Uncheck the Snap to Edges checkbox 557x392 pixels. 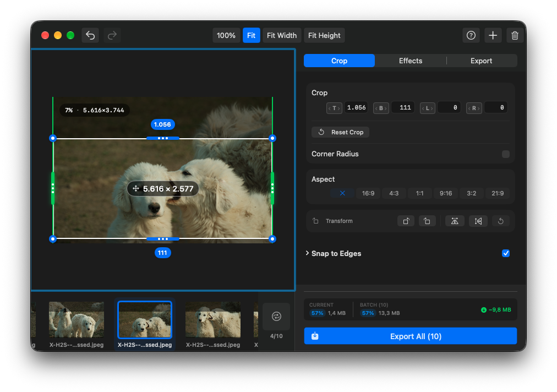(505, 253)
